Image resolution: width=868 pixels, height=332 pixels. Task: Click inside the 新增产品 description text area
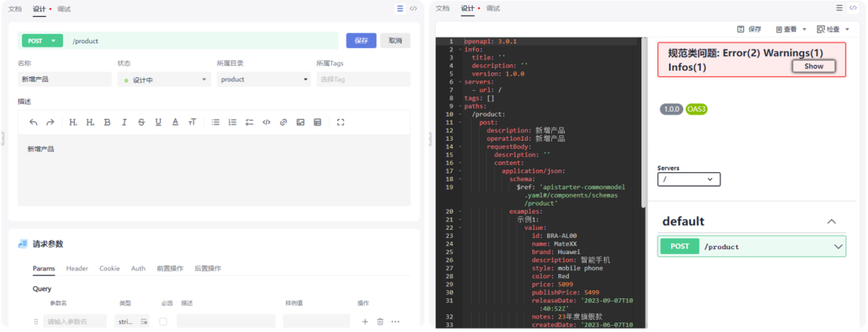(215, 170)
